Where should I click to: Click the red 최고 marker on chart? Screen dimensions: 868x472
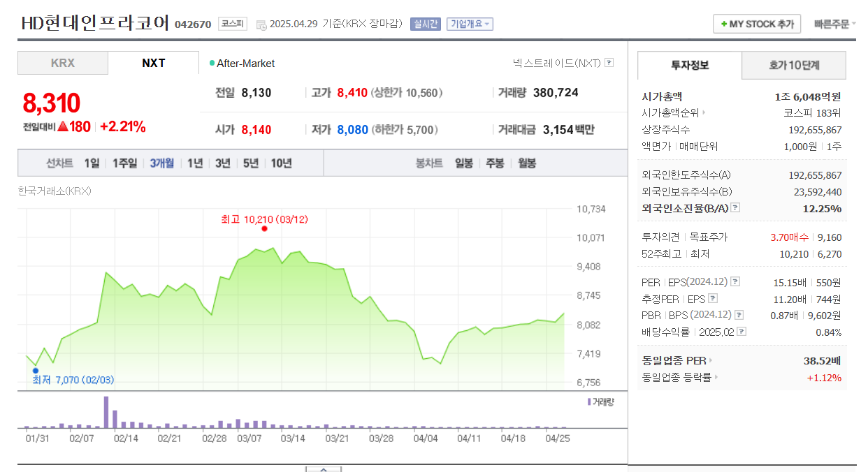point(264,229)
